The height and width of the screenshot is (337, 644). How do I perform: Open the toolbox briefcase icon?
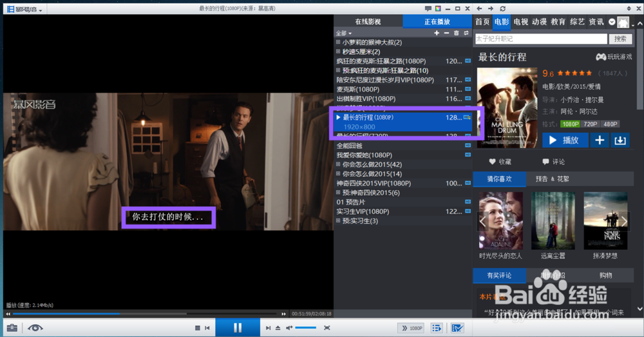12,327
